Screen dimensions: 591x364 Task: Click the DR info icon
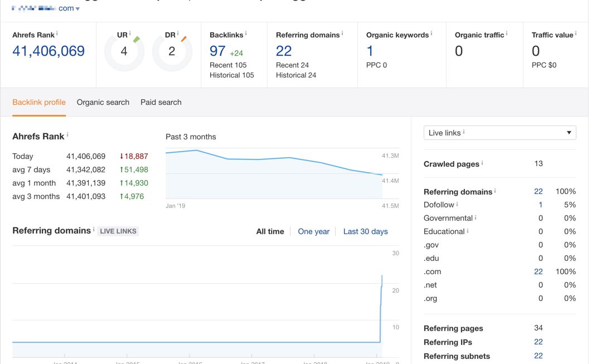178,34
